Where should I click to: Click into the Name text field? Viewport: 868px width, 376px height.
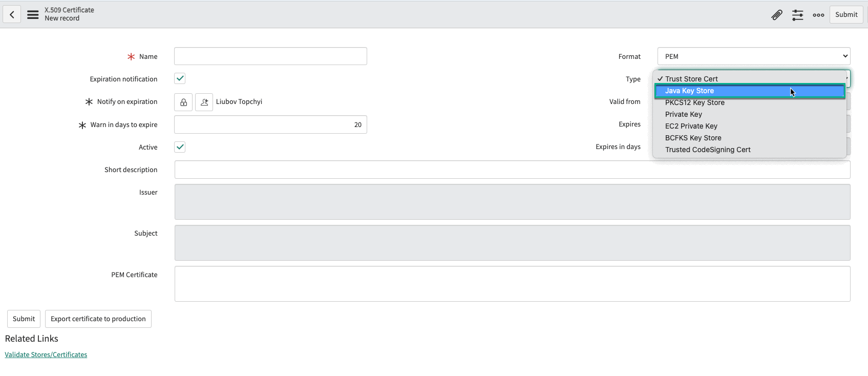coord(270,56)
